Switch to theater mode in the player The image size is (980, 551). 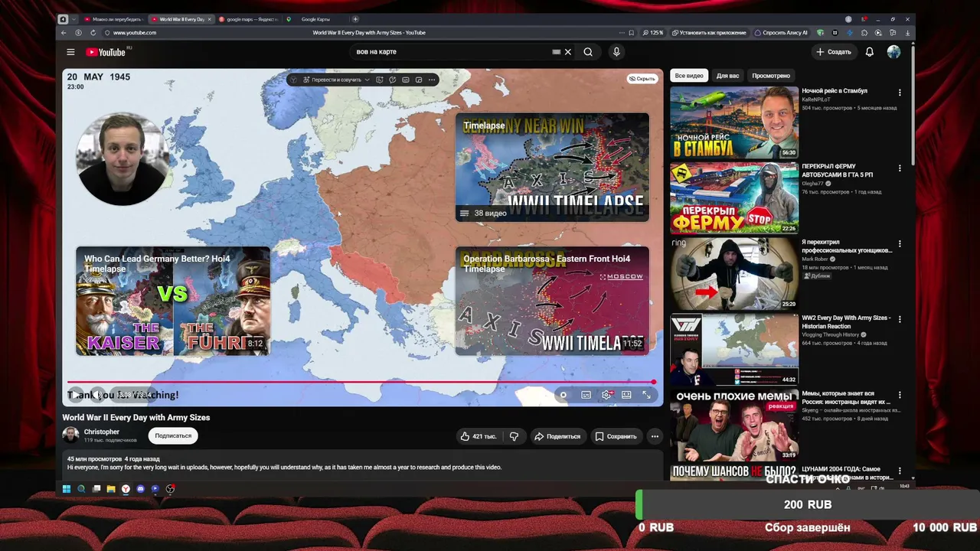pyautogui.click(x=626, y=395)
